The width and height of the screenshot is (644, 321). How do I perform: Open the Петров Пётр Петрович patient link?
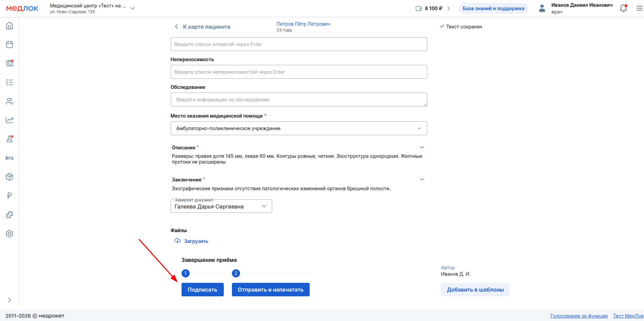303,24
